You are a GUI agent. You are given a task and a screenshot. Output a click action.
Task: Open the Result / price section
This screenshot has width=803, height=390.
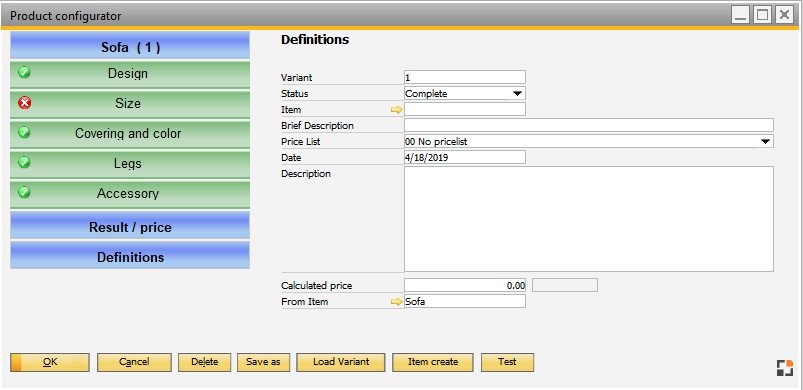(130, 225)
